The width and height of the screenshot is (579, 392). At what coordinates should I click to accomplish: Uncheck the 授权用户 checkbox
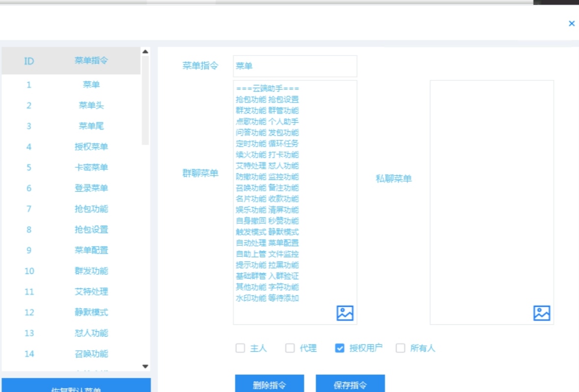click(x=339, y=348)
